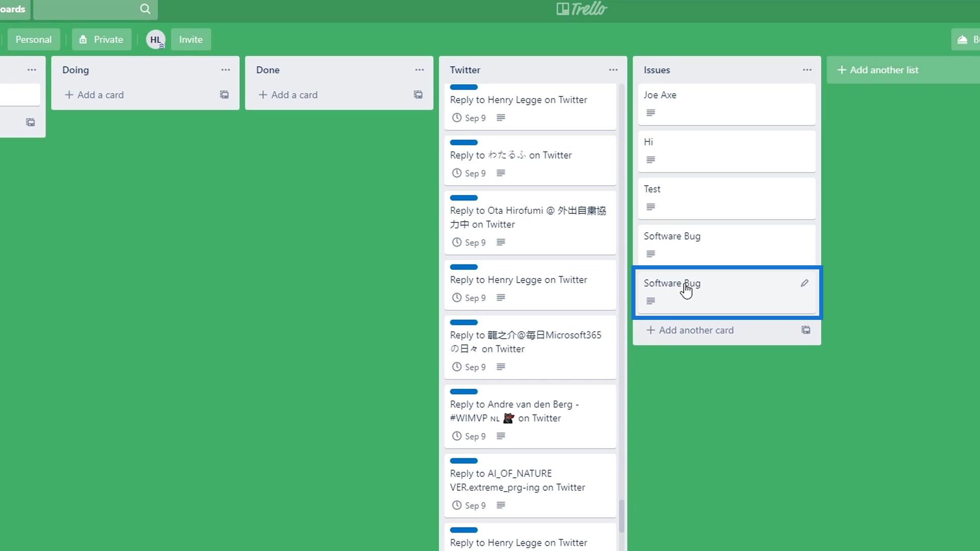Click the Twitter list vertical scrollbar thumb
This screenshot has height=551, width=980.
point(621,515)
